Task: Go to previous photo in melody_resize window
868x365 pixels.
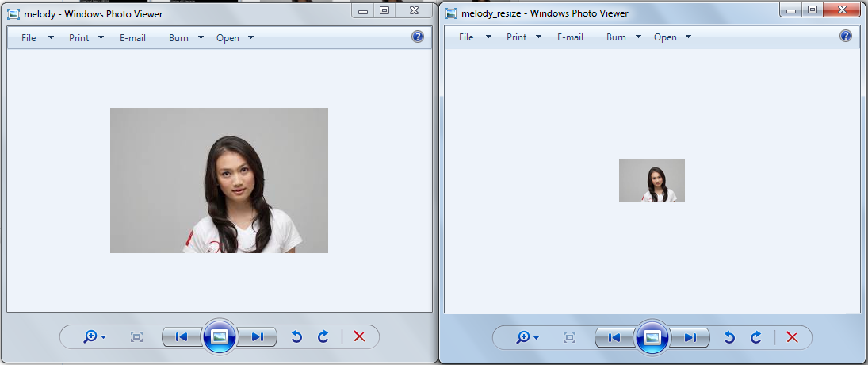Action: (x=615, y=337)
